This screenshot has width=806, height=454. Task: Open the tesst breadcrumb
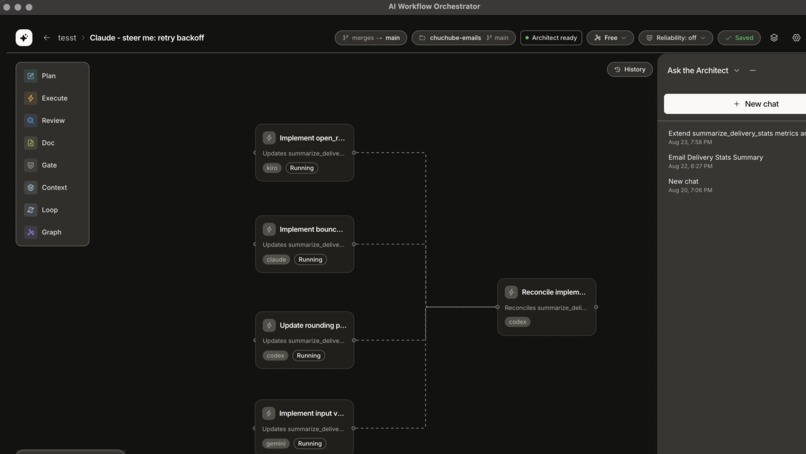[x=67, y=38]
